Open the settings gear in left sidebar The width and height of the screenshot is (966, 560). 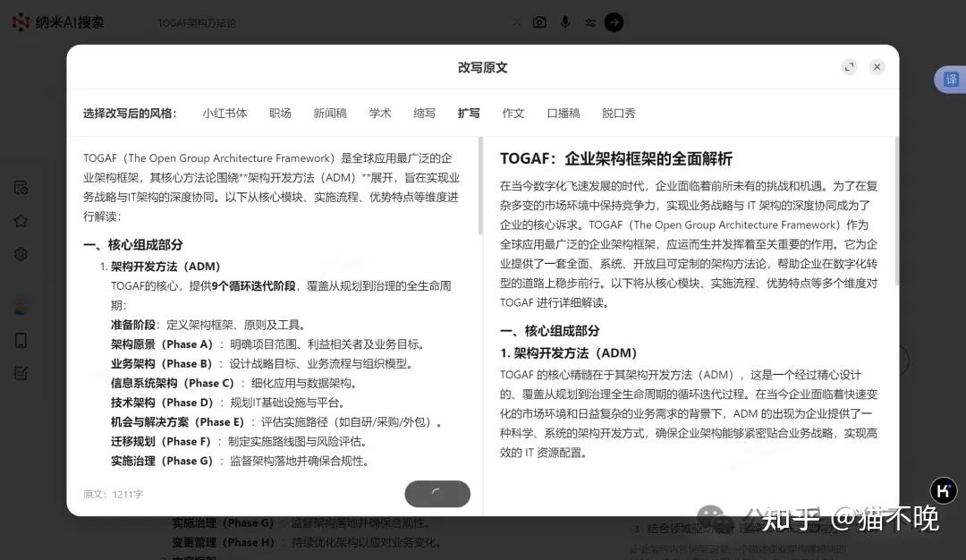click(21, 254)
